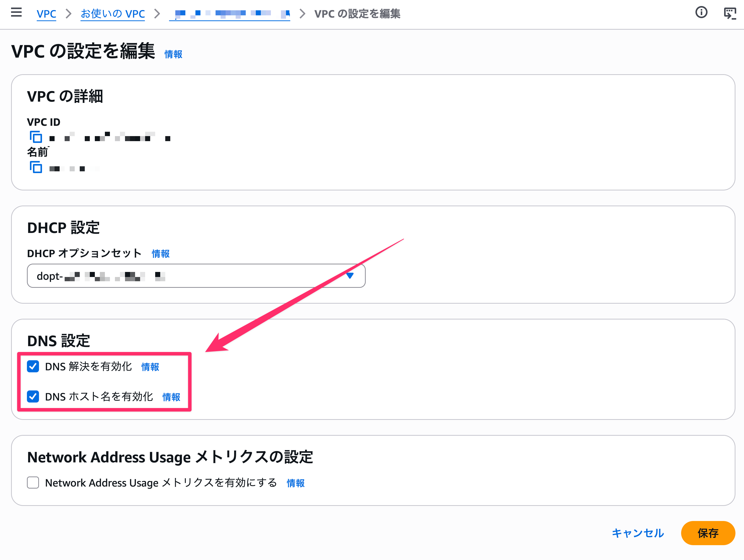The height and width of the screenshot is (560, 744).
Task: Go to VPC breadcrumb link
Action: click(x=46, y=14)
